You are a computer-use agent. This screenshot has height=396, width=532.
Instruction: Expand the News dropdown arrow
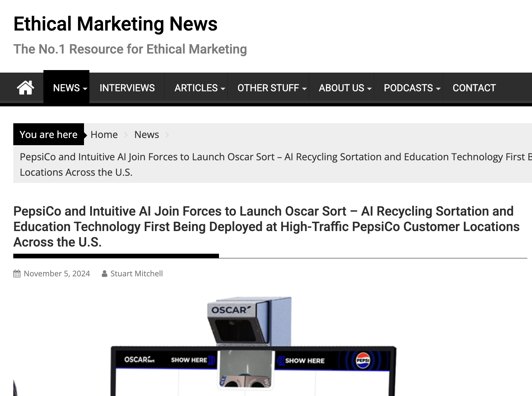point(85,89)
